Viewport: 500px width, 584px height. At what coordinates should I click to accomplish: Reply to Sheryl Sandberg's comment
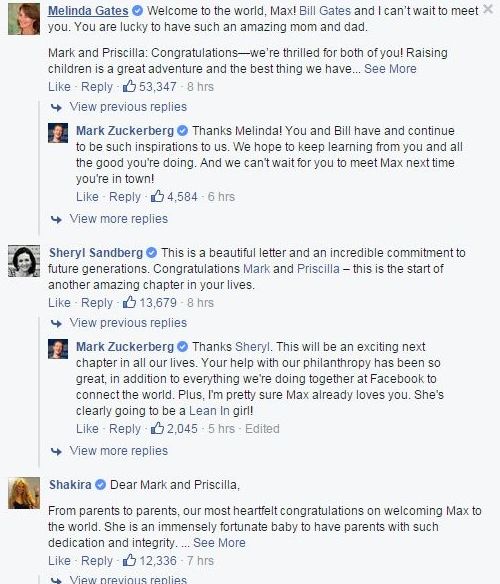pyautogui.click(x=97, y=302)
